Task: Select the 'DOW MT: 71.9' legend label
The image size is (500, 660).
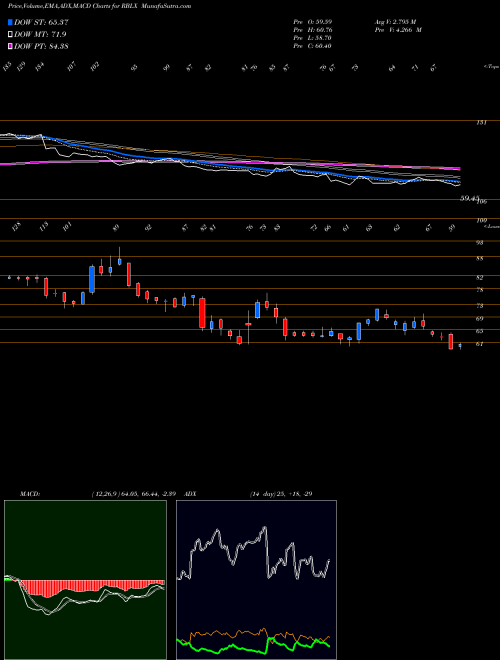Action: click(40, 34)
